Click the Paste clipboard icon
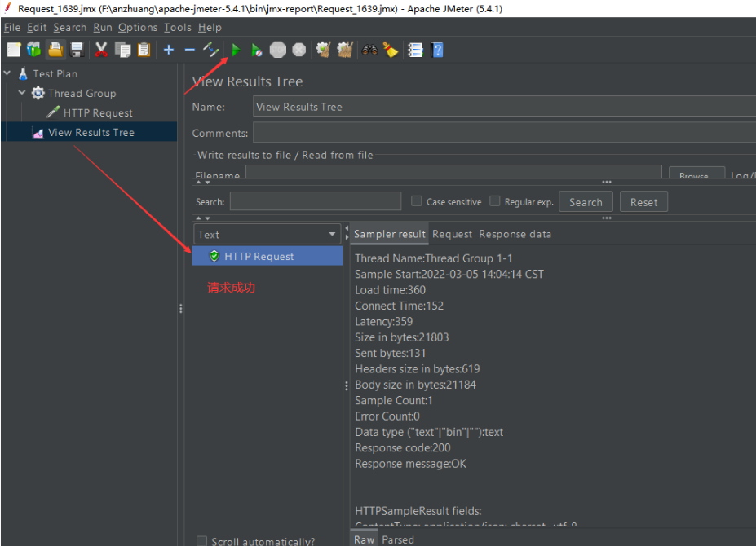The height and width of the screenshot is (546, 756). (144, 50)
